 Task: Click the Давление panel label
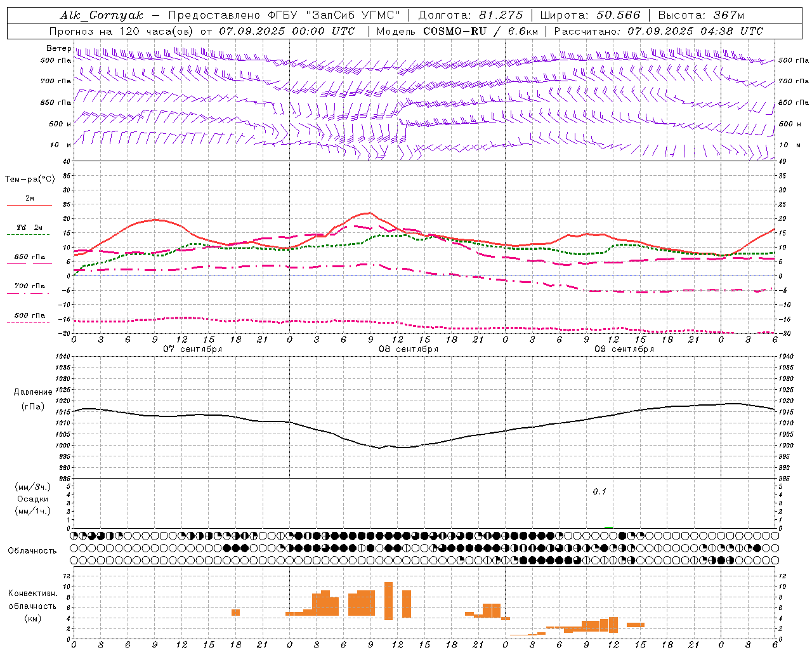click(x=33, y=392)
